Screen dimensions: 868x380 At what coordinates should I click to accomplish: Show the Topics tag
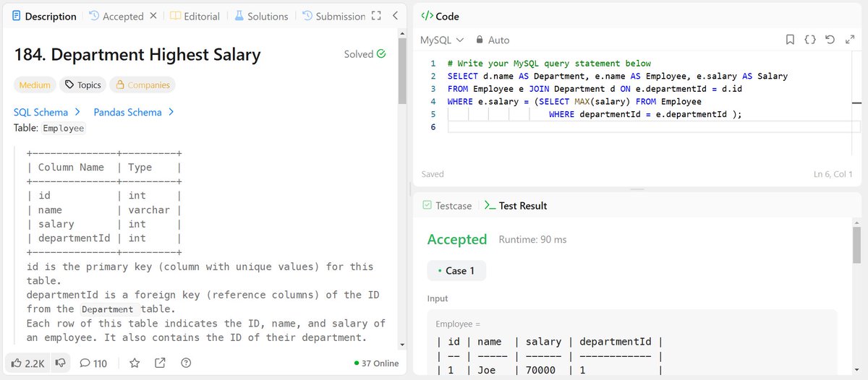pos(82,85)
